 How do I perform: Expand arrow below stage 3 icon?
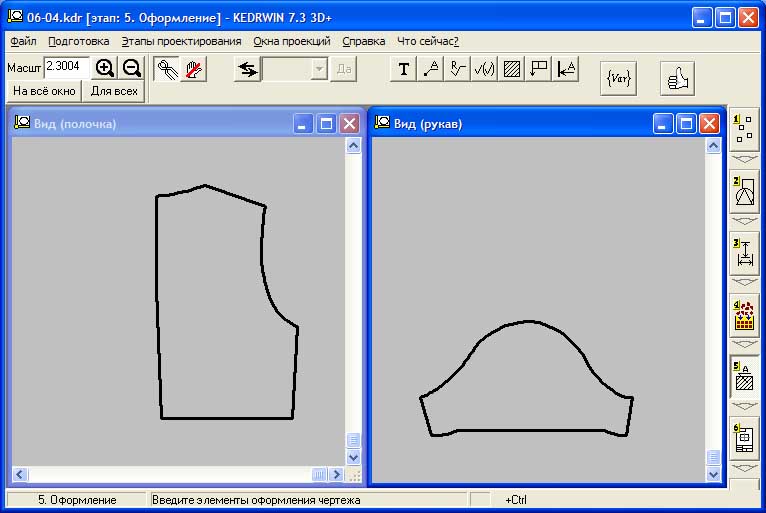point(744,282)
